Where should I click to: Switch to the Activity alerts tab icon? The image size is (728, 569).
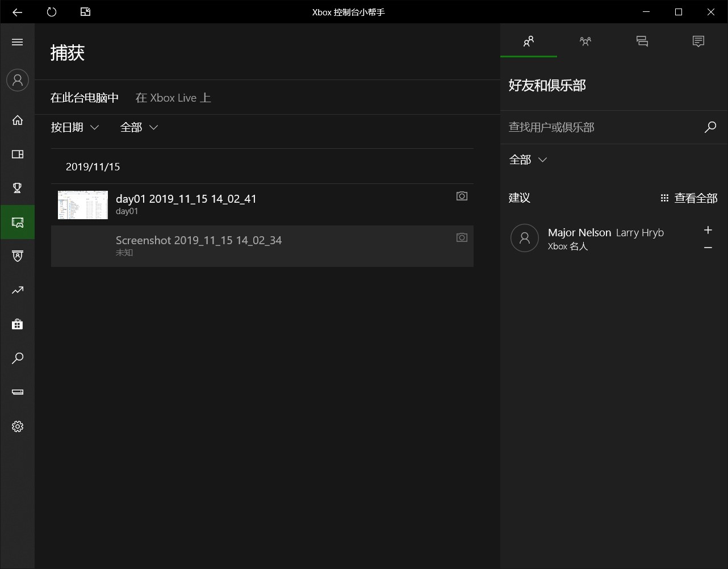pyautogui.click(x=698, y=41)
